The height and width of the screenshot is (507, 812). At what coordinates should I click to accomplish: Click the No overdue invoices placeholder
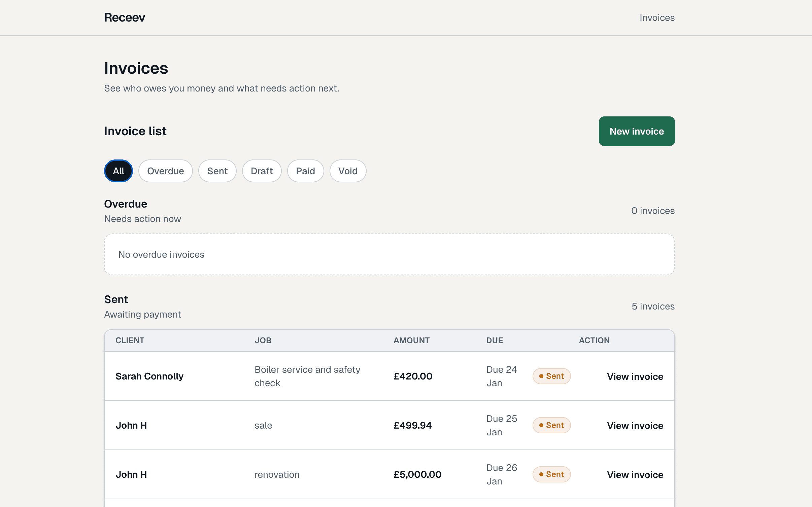pos(161,254)
